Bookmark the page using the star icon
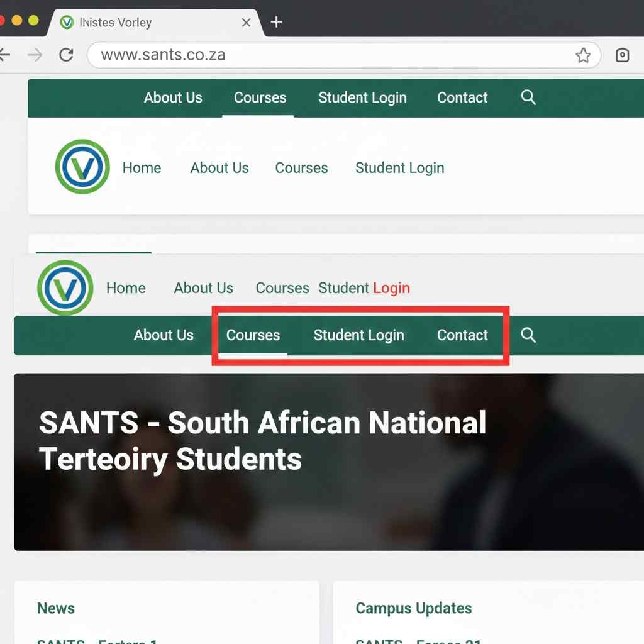 click(584, 55)
